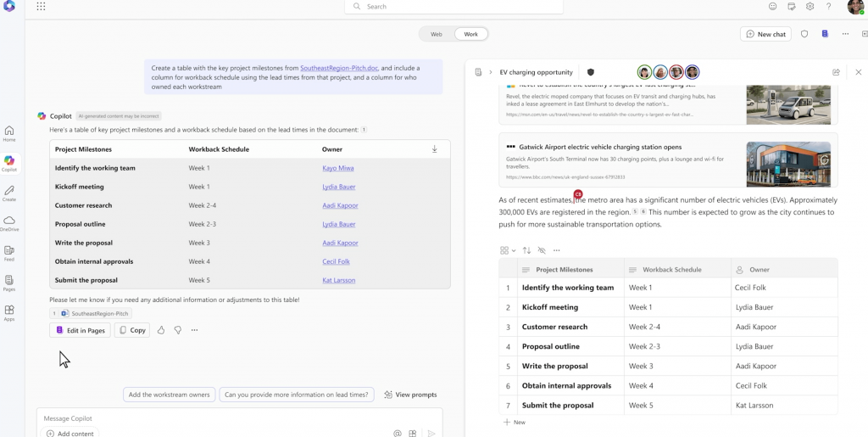
Task: Open table ellipsis menu above page table
Action: (x=556, y=250)
